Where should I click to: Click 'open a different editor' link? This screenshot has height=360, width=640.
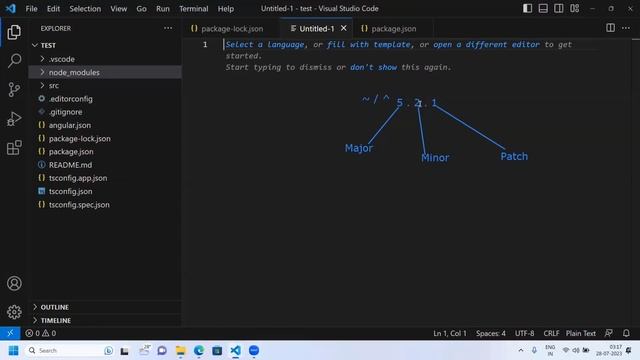487,44
